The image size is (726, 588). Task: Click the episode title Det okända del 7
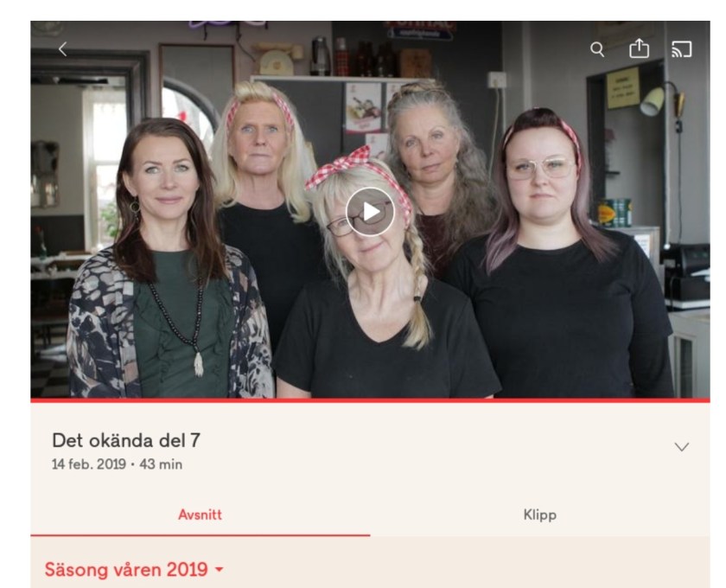(126, 441)
